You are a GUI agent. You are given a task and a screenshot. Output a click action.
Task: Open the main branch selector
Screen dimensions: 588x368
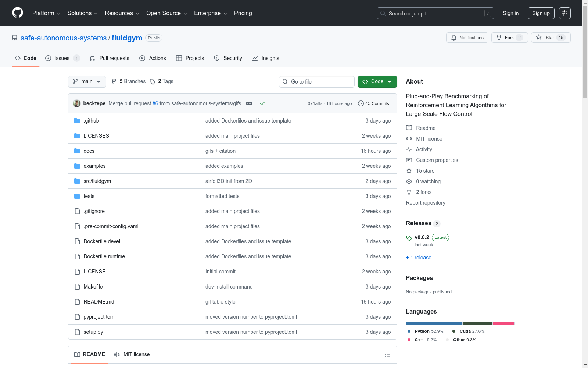click(x=87, y=82)
